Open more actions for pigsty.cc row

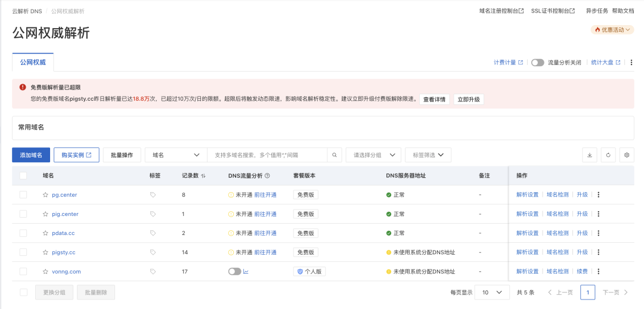[x=599, y=252]
